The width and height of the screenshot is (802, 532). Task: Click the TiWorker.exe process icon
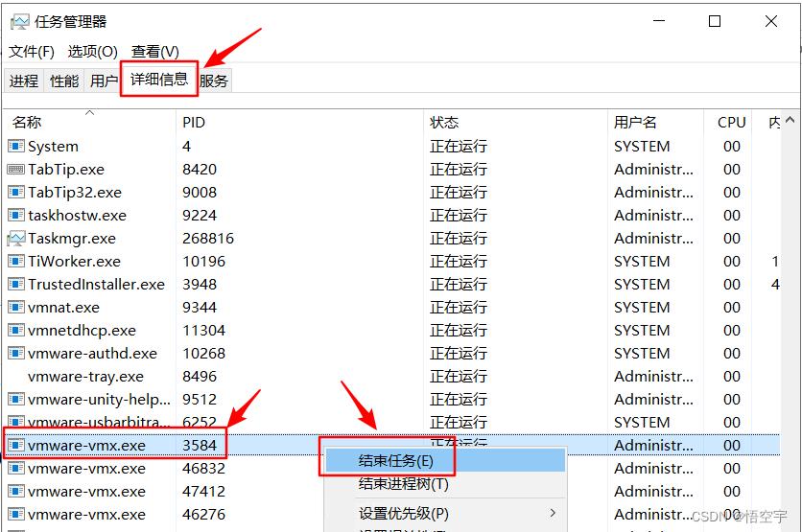[16, 261]
